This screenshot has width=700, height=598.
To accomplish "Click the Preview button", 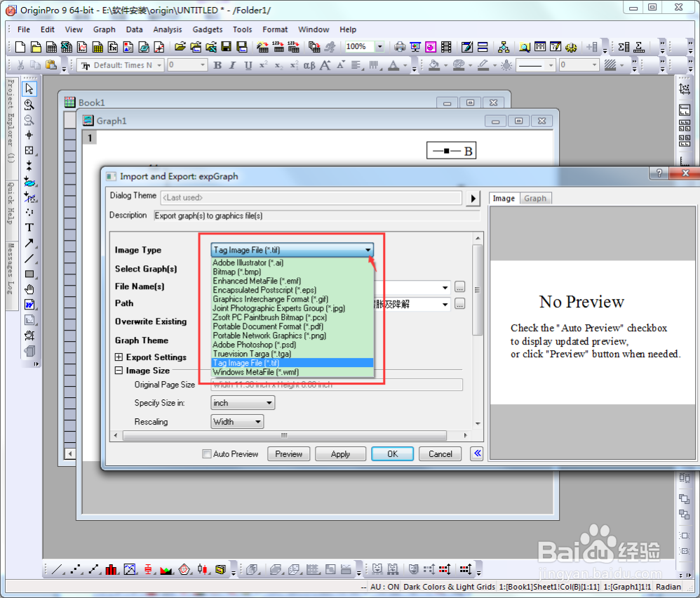I will click(x=288, y=454).
